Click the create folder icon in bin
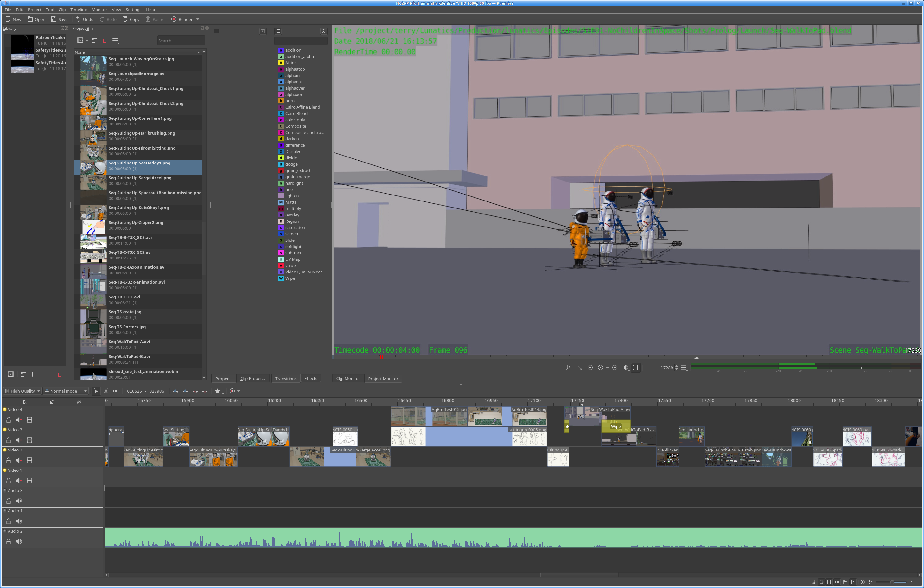This screenshot has width=924, height=588. (94, 40)
